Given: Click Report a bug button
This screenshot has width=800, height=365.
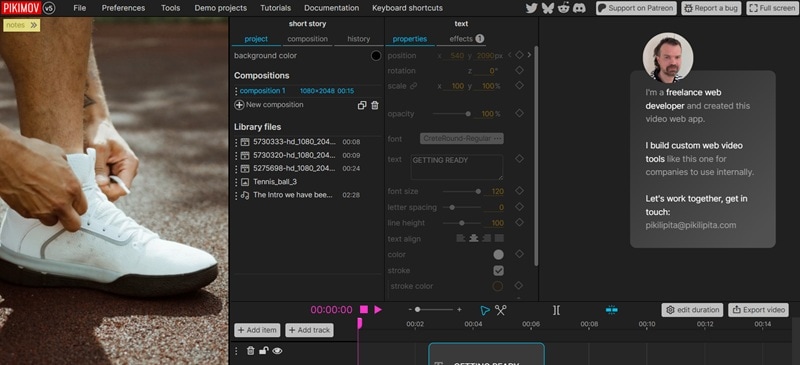Looking at the screenshot, I should pos(711,8).
